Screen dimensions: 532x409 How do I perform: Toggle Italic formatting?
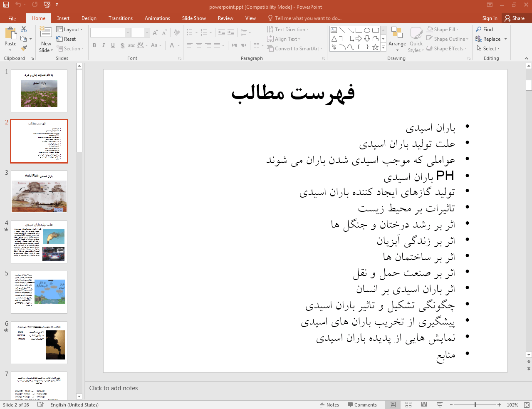pos(104,45)
